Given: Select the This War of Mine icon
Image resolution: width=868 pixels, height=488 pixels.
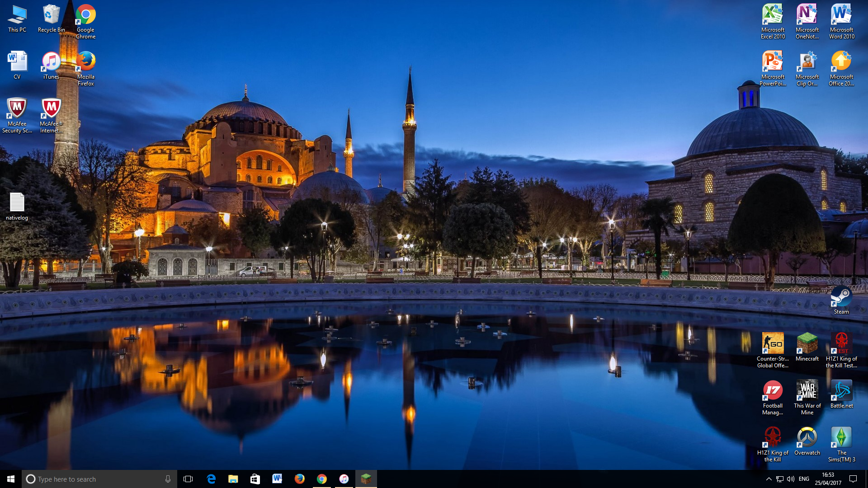Looking at the screenshot, I should (807, 391).
